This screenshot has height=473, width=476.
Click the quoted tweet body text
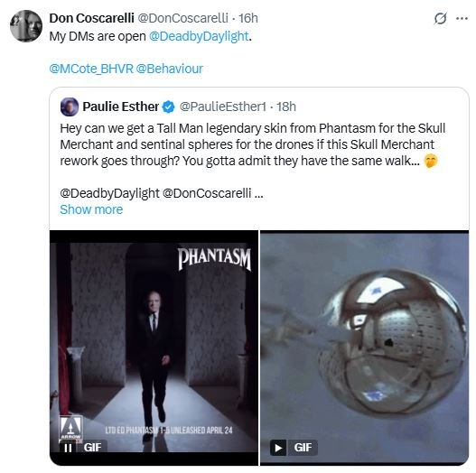pos(253,144)
